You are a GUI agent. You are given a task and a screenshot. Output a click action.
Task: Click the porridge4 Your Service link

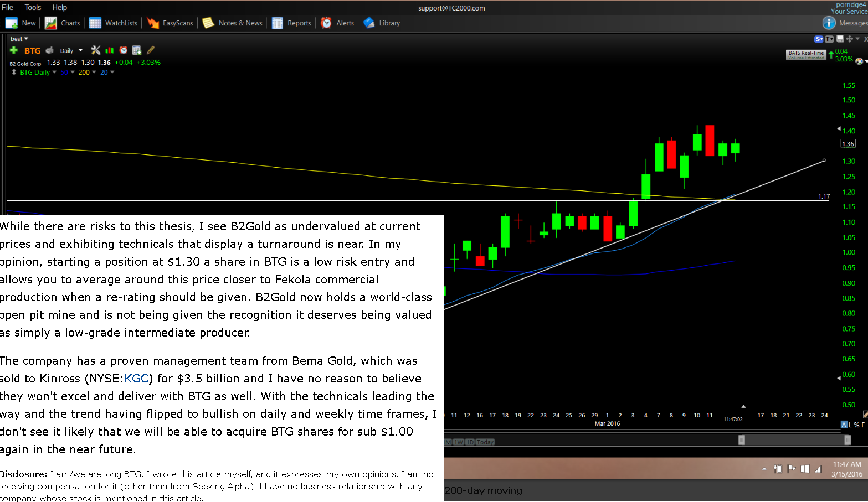coord(849,8)
